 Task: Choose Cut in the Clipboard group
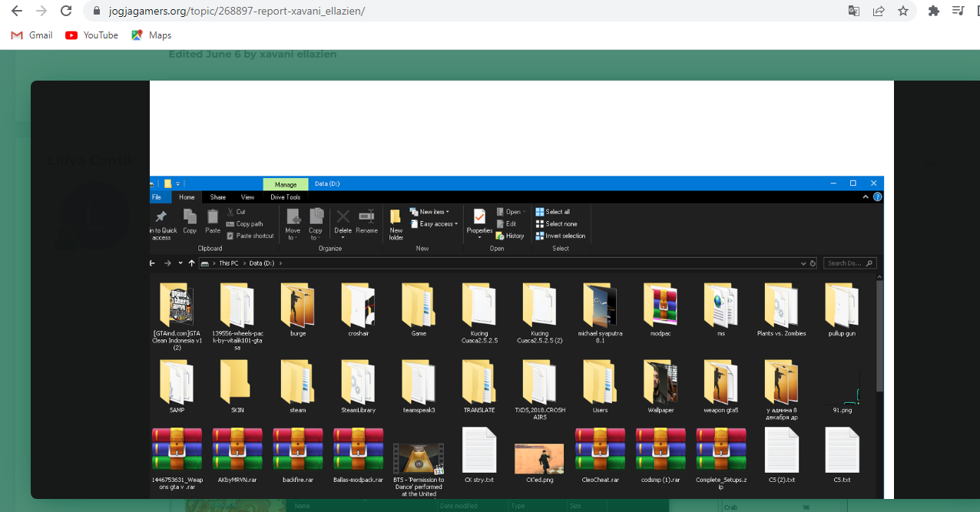point(236,212)
